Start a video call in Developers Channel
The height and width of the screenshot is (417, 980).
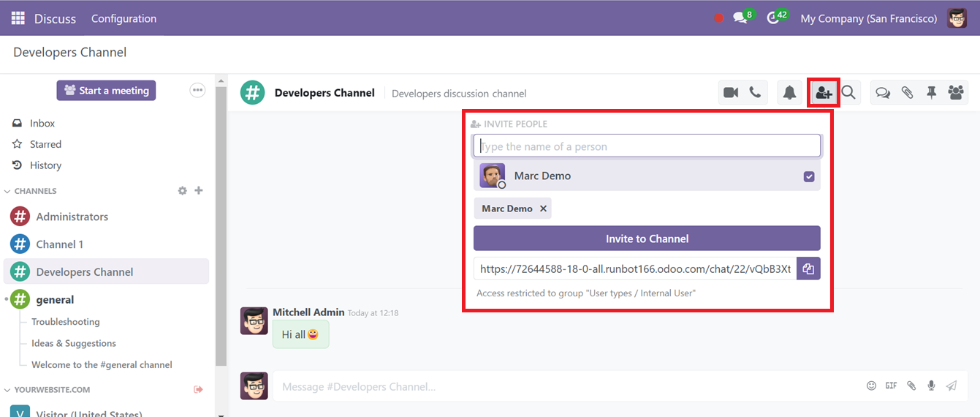[x=731, y=93]
